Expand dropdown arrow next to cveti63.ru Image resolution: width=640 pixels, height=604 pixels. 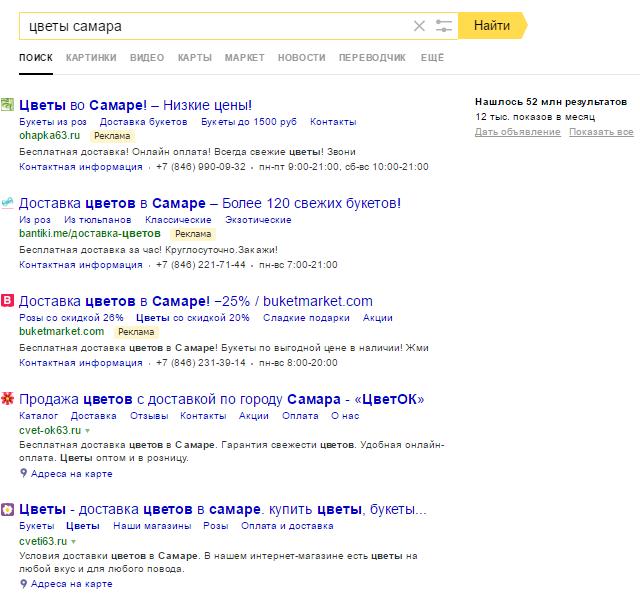[x=73, y=542]
